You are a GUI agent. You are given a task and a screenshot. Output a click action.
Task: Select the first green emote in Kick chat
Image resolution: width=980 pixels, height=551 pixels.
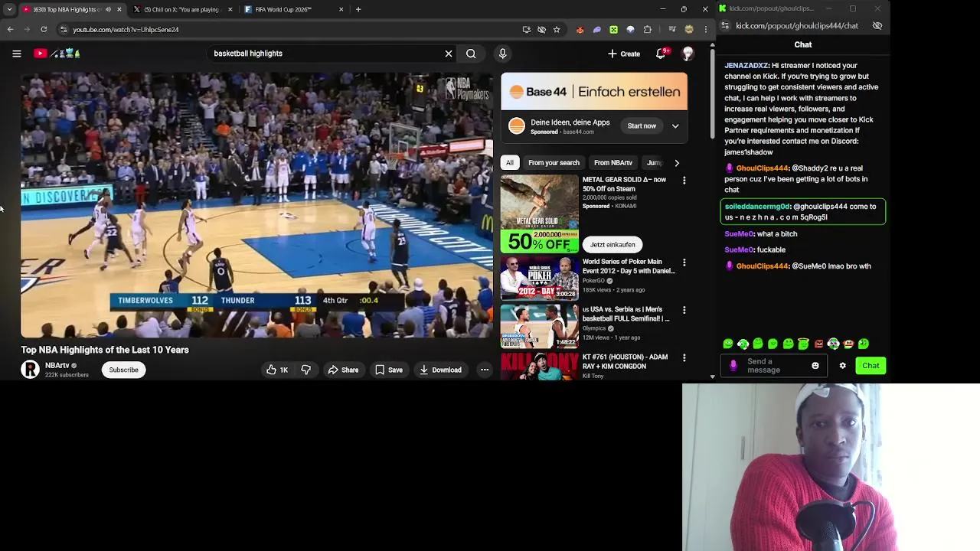728,344
